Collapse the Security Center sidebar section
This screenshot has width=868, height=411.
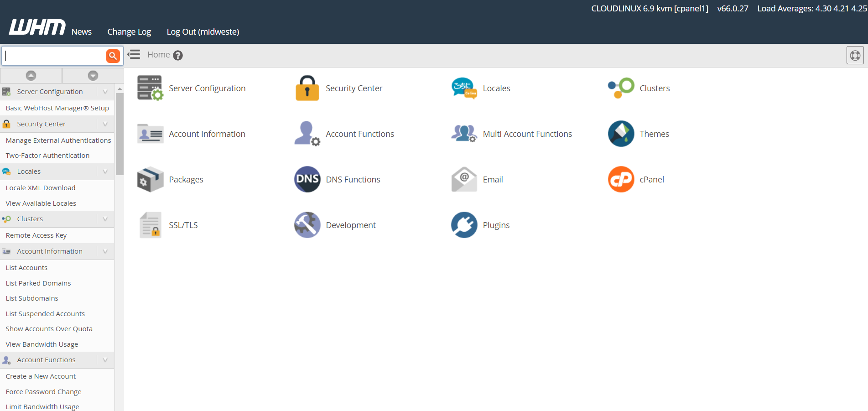105,124
